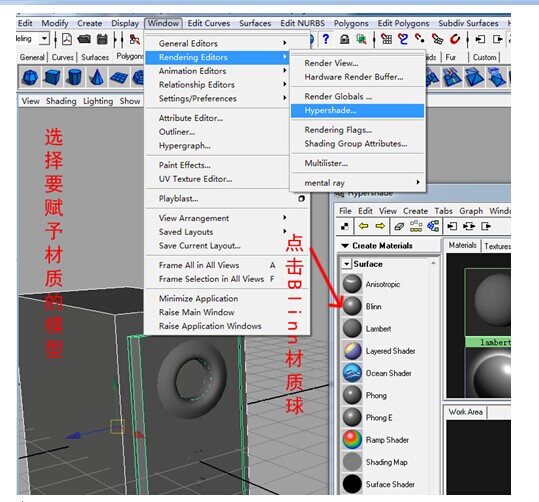Create a polygon cube from shelf icon
Viewport: 539px width, 502px height.
tap(52, 77)
